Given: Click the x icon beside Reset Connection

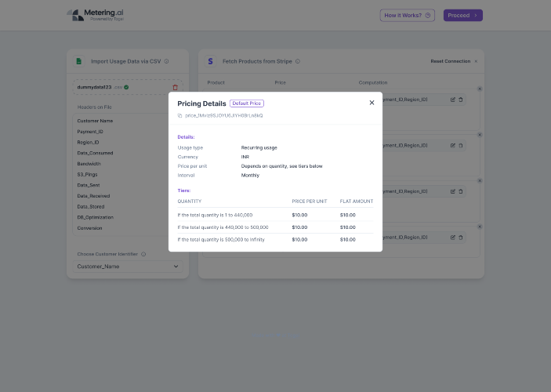Looking at the screenshot, I should (477, 61).
